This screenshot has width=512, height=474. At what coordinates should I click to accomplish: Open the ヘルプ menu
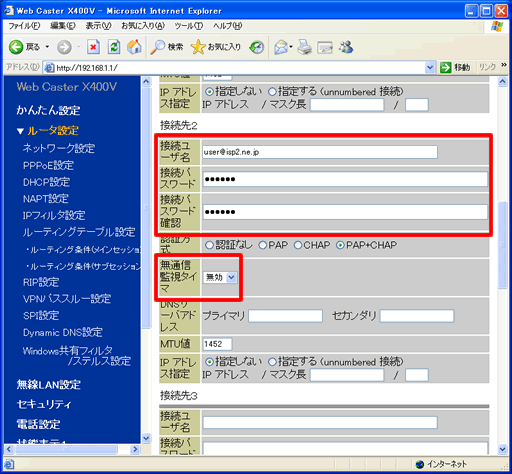point(228,26)
